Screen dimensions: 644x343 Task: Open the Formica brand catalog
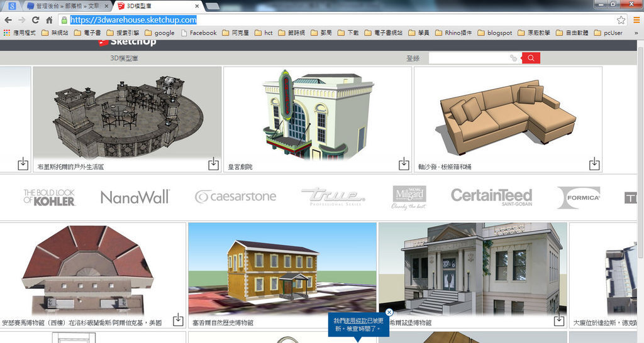[579, 197]
